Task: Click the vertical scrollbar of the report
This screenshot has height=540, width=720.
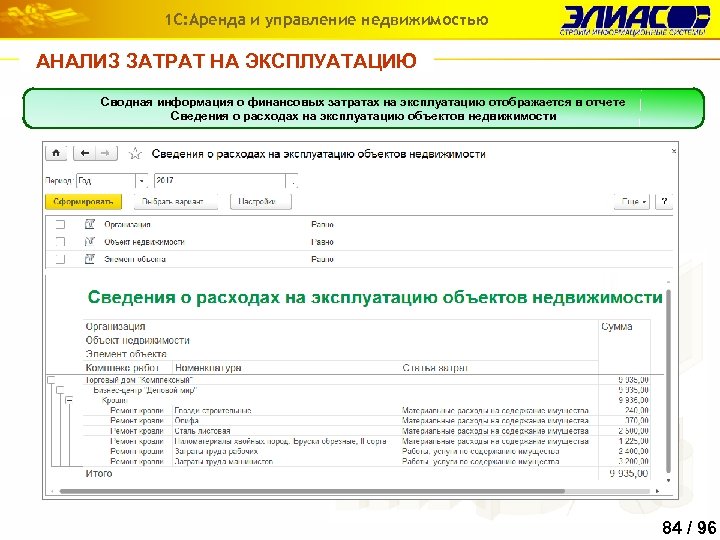Action: tap(669, 381)
